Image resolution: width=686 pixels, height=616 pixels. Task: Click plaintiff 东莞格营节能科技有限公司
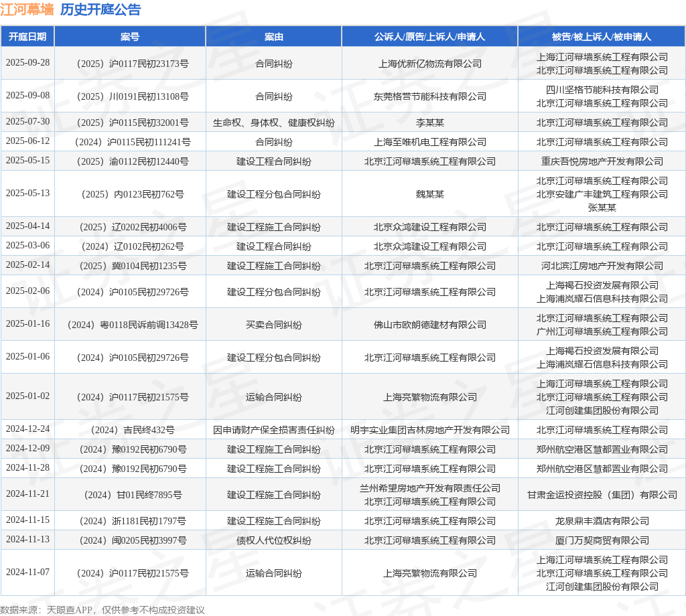[x=429, y=96]
